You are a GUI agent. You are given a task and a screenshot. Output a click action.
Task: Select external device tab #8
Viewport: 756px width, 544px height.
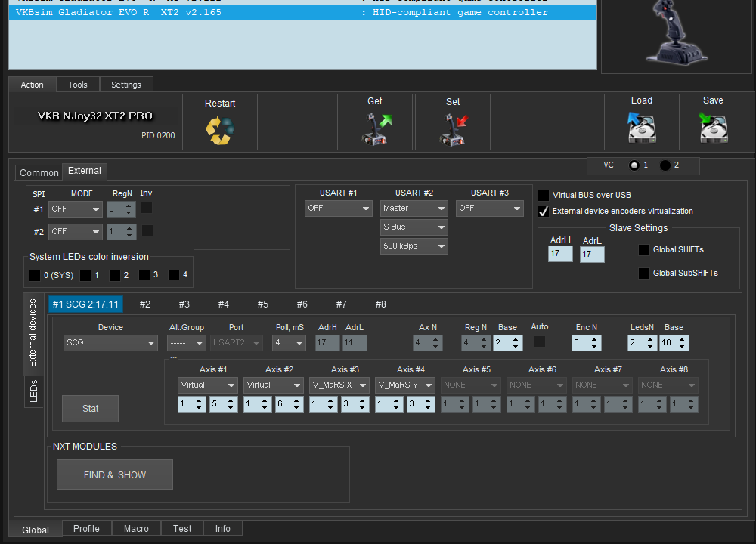381,304
